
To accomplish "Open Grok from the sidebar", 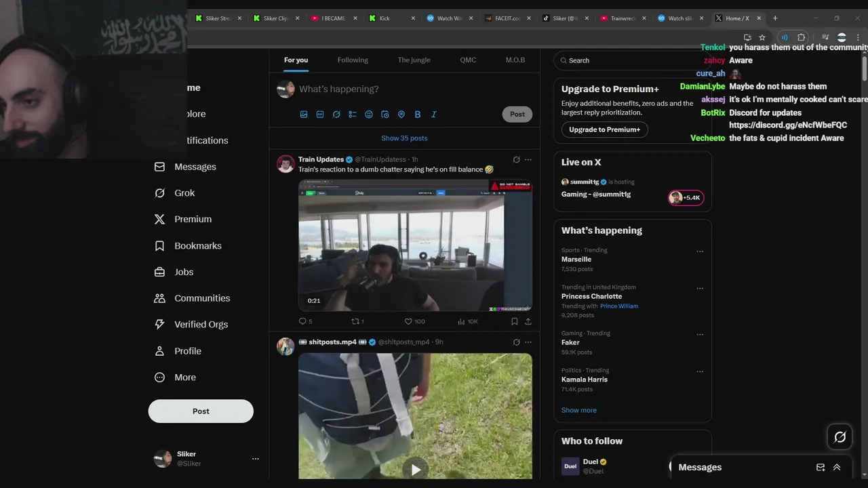I will [174, 193].
